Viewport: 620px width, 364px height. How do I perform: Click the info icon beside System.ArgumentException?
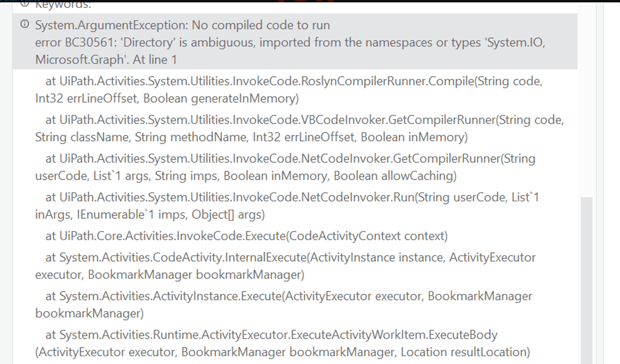click(x=24, y=25)
